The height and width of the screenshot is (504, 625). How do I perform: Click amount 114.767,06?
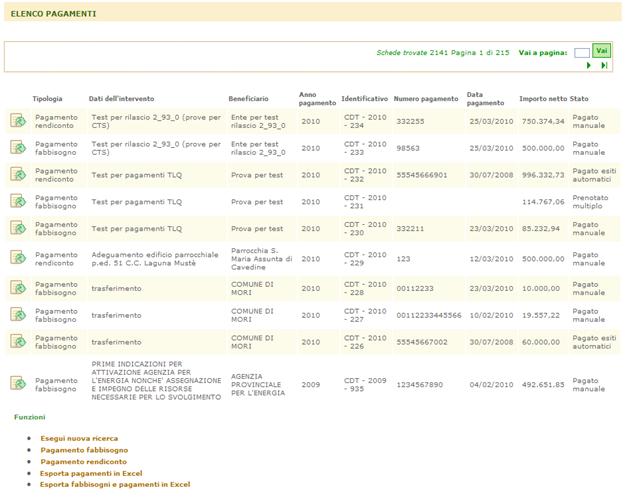coord(543,202)
